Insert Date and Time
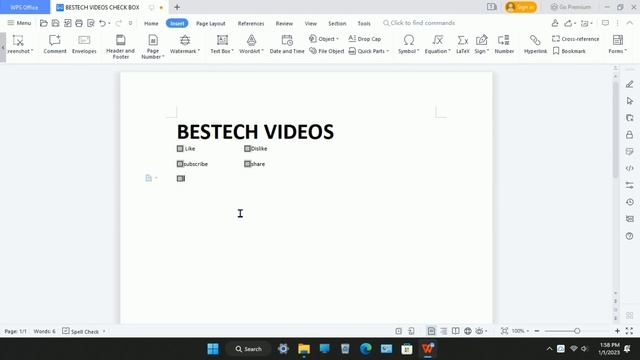Viewport: 640px width, 360px height. 287,44
